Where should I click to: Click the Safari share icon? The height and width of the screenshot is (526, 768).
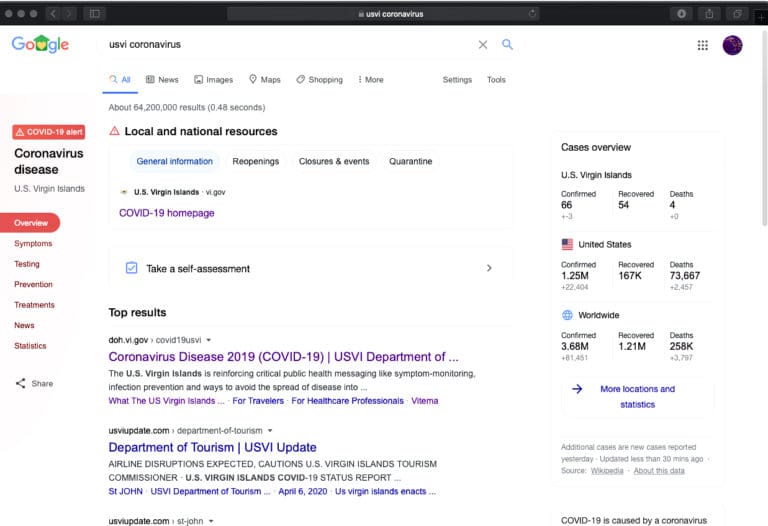coord(709,14)
